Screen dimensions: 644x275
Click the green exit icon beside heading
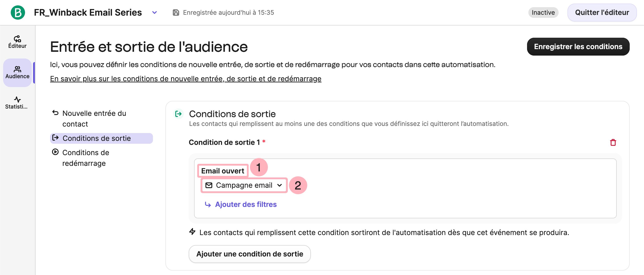pos(178,114)
